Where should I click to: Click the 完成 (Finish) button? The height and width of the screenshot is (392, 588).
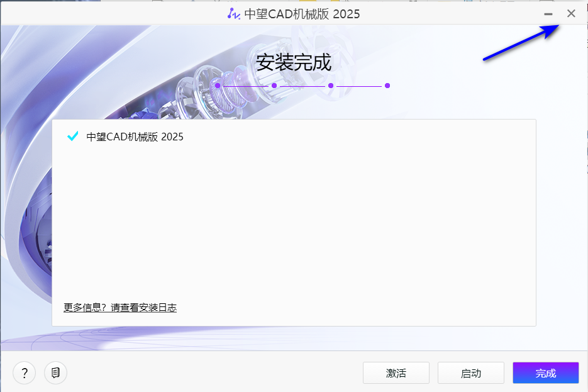[546, 373]
